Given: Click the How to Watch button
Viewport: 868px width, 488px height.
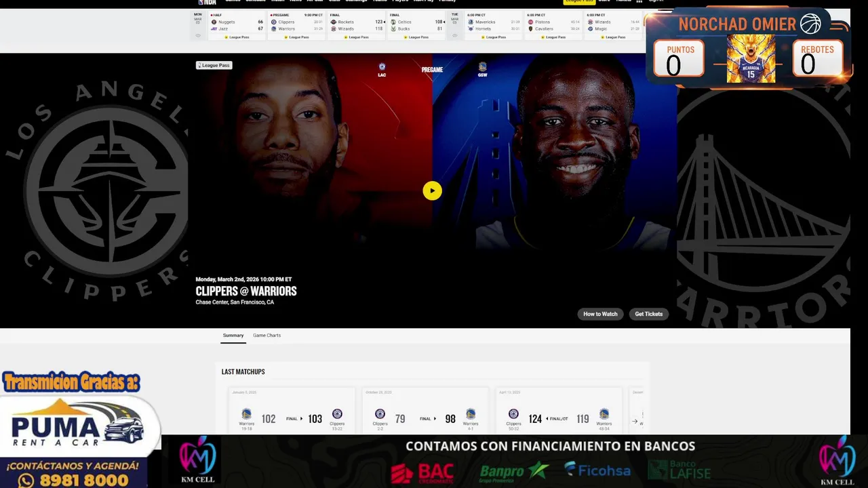Looking at the screenshot, I should [x=600, y=314].
